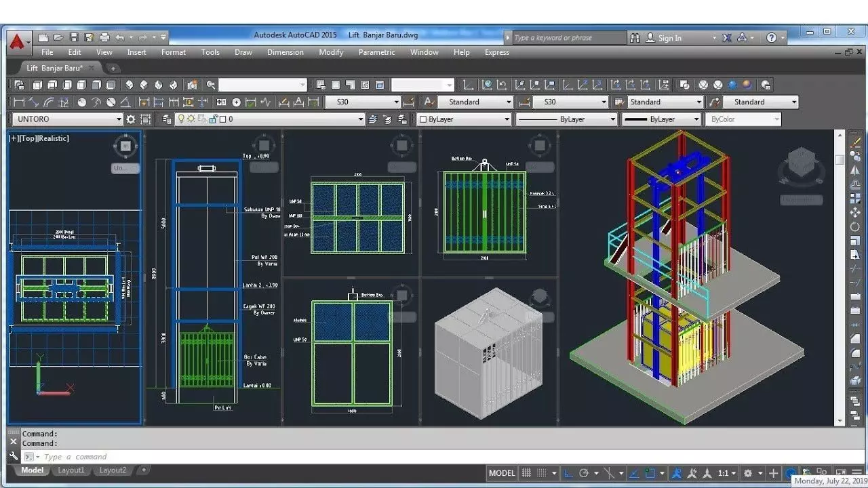Select the Angular dimension tool icon
The height and width of the screenshot is (488, 868).
(x=125, y=102)
